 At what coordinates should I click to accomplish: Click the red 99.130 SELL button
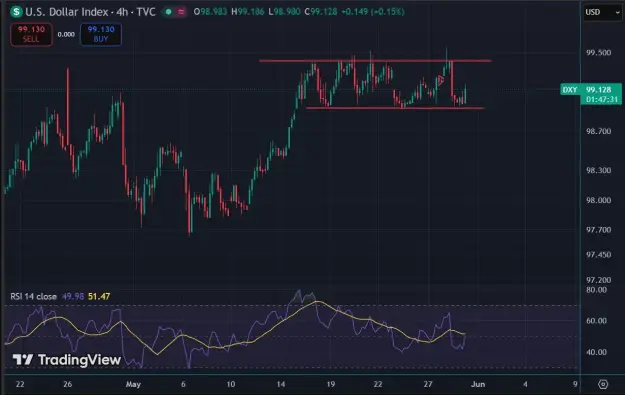31,34
